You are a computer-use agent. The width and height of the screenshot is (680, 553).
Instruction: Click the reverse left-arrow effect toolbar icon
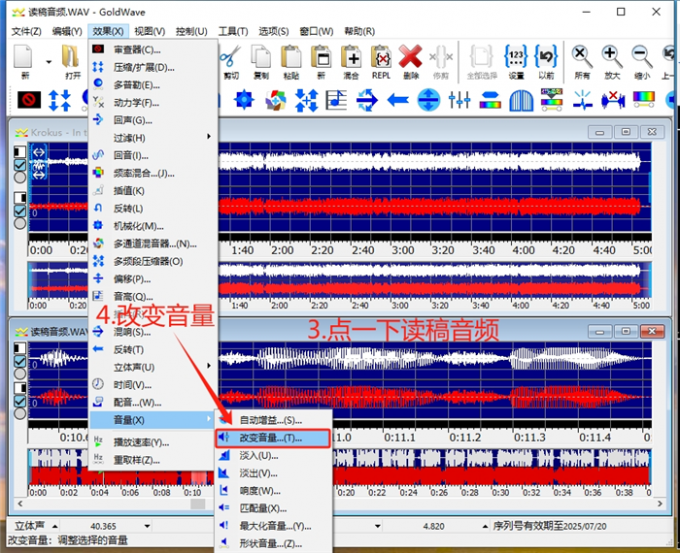398,100
